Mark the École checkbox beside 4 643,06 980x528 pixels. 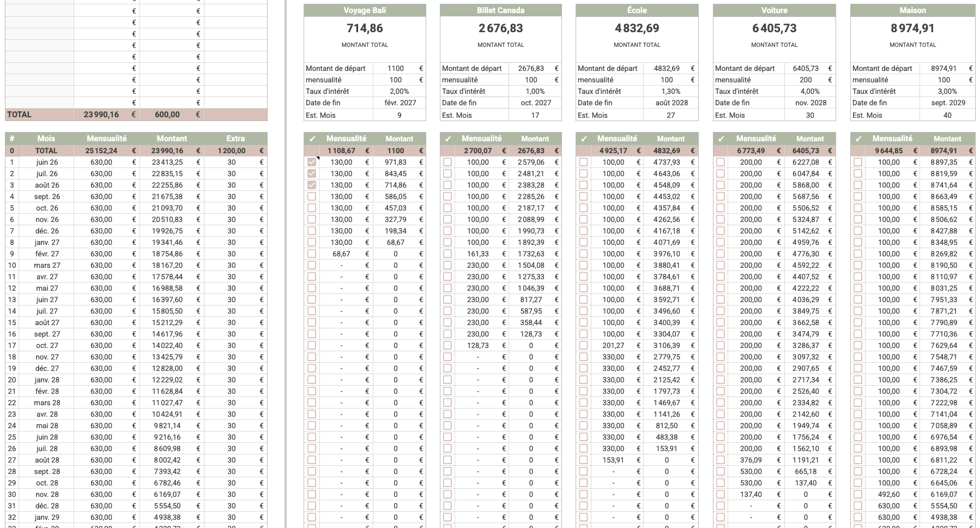click(584, 173)
